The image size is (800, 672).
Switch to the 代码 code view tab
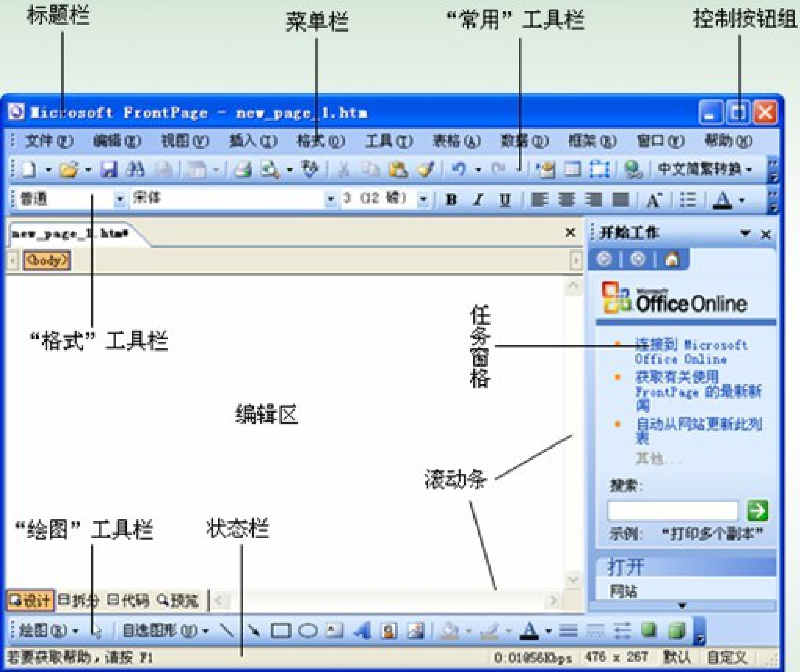(x=128, y=600)
